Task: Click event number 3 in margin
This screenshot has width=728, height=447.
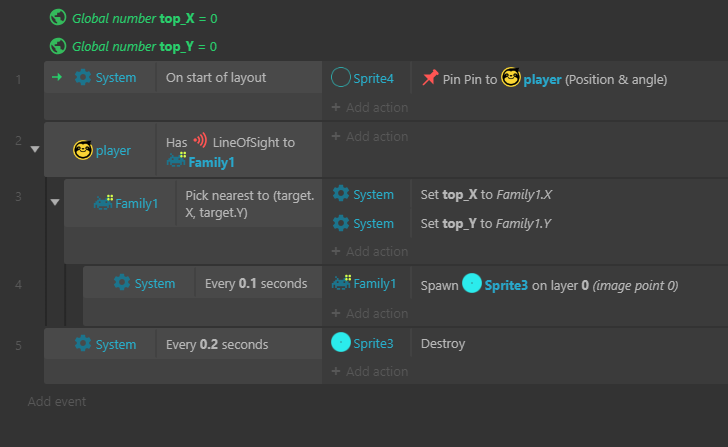Action: tap(19, 197)
